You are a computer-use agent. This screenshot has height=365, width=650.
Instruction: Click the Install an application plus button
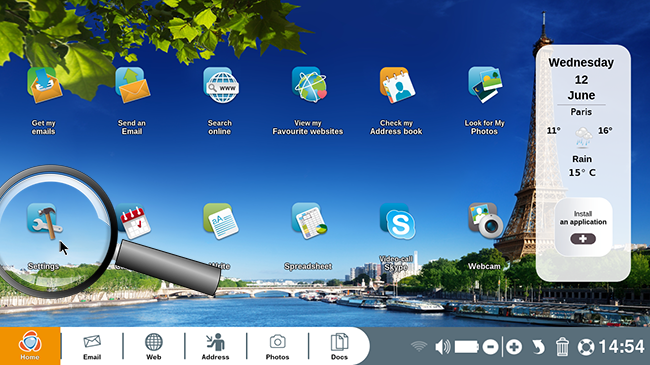(583, 239)
